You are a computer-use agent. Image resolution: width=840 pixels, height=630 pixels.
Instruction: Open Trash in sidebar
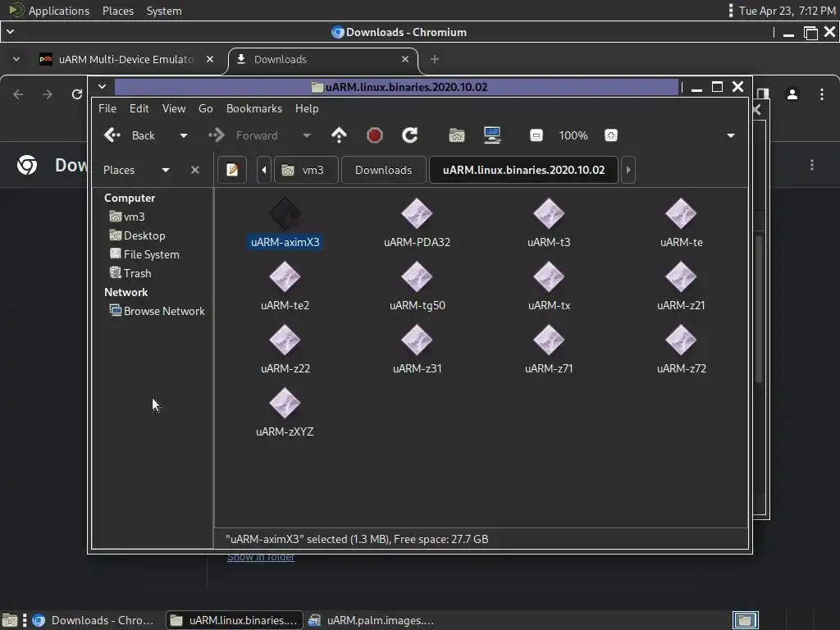(x=130, y=273)
